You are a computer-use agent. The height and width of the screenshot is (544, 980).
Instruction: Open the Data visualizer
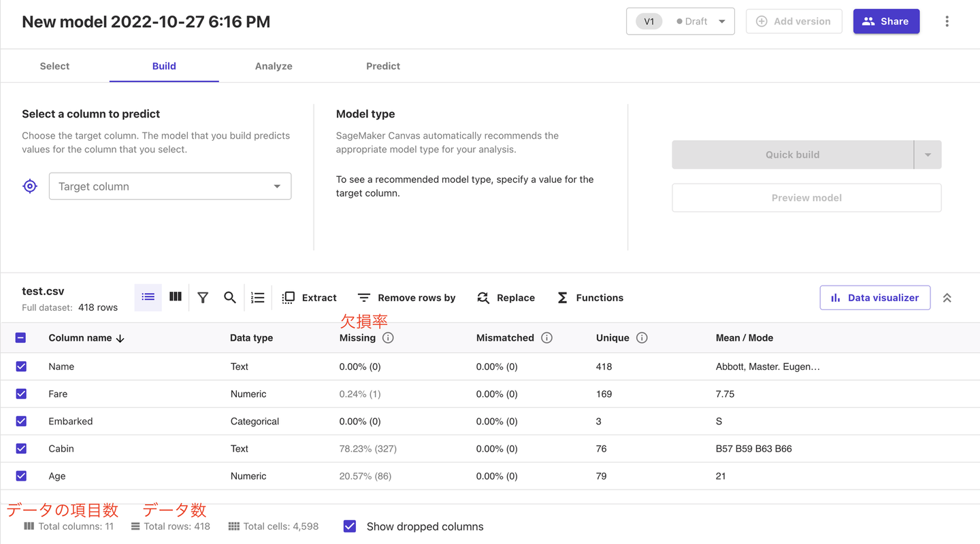click(875, 298)
